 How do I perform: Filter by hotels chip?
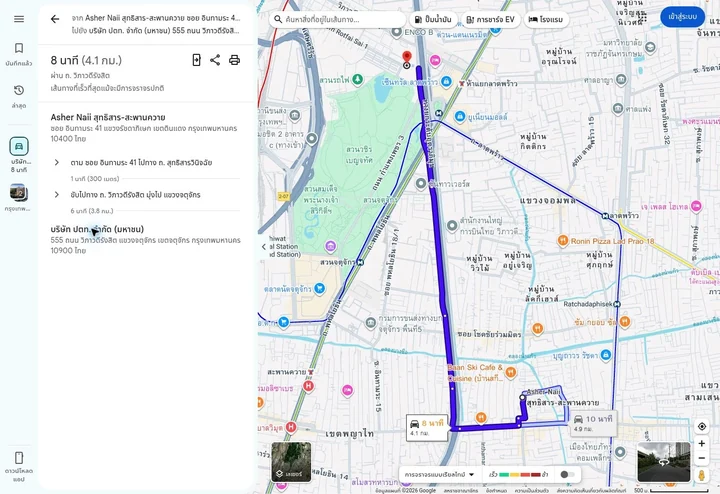coord(546,19)
